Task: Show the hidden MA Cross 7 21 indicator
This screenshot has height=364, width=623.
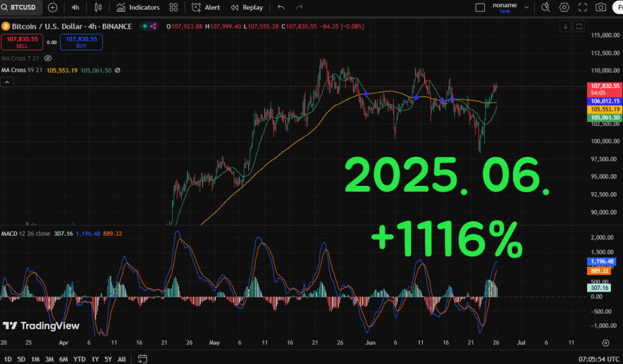Action: pos(48,58)
